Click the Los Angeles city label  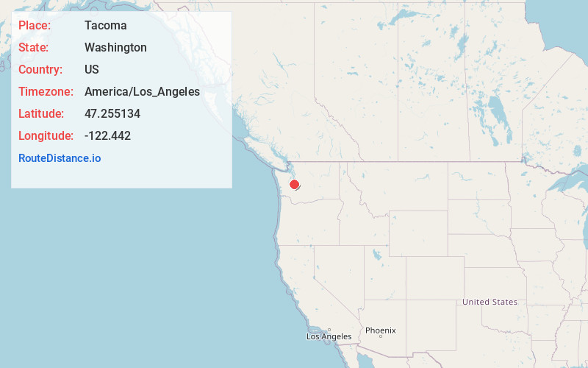329,336
